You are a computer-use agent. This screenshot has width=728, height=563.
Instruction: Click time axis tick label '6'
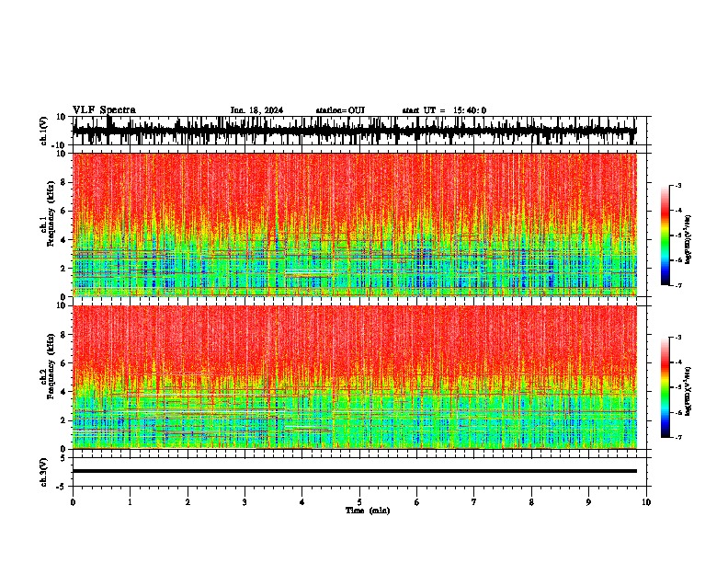[417, 502]
